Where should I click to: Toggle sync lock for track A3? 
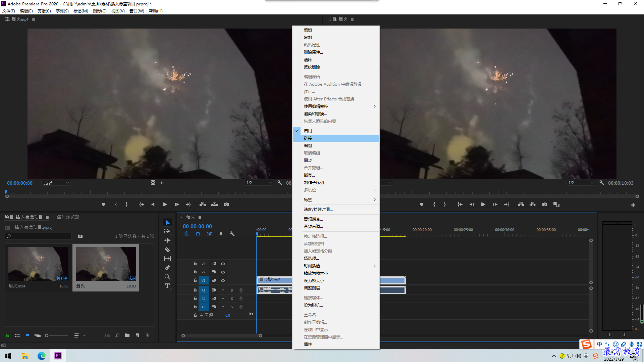[214, 307]
